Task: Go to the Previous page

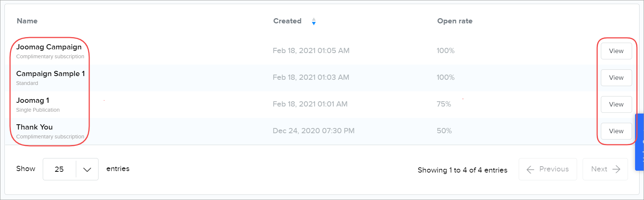Action: click(548, 169)
